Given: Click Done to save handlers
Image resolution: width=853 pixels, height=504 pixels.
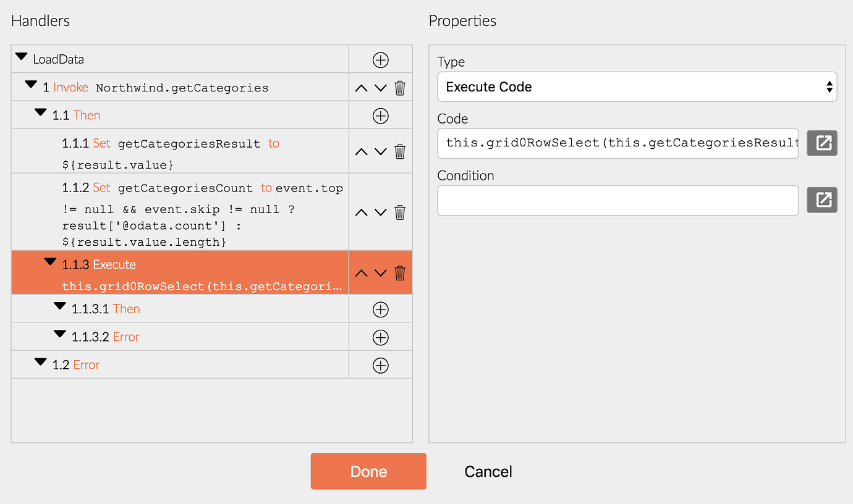Looking at the screenshot, I should click(x=368, y=471).
